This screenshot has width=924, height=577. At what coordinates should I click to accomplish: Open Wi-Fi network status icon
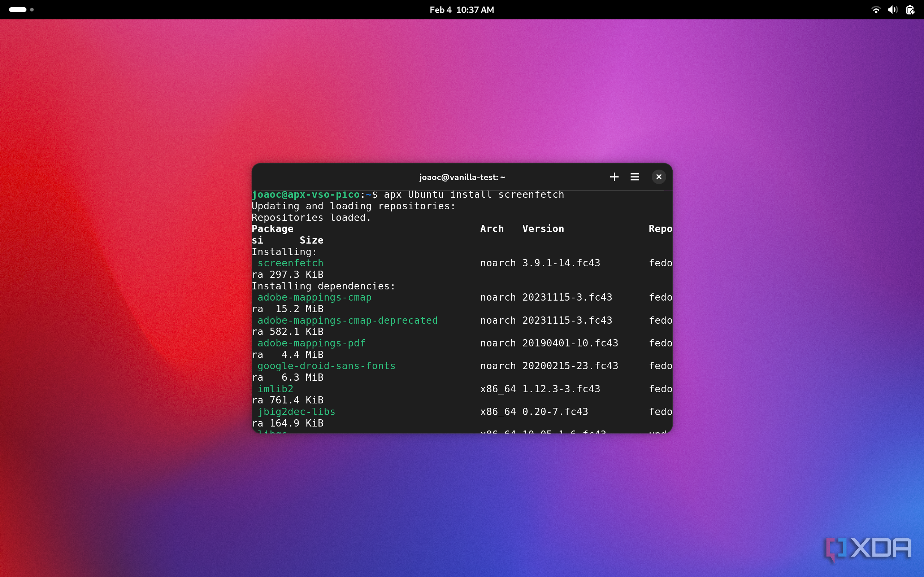coord(876,10)
